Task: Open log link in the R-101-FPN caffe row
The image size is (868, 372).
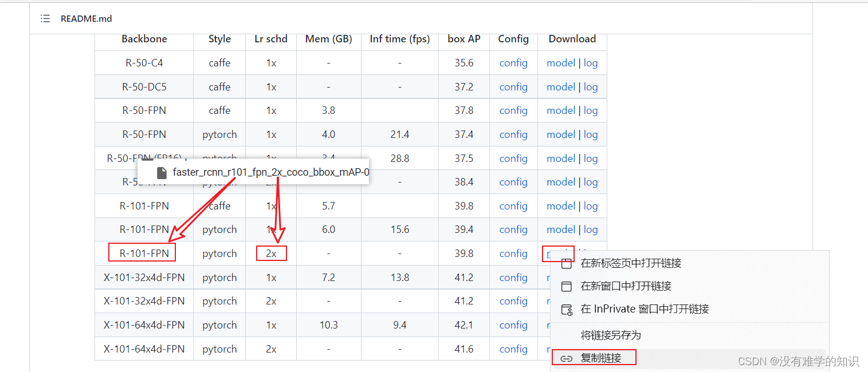Action: point(591,206)
